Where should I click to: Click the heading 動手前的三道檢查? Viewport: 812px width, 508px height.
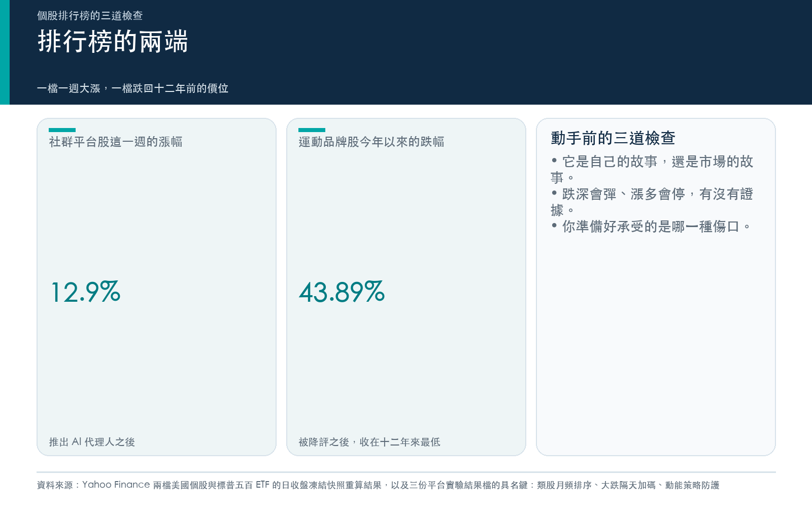click(613, 138)
